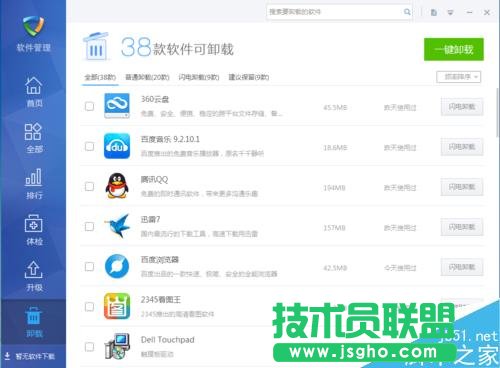The width and height of the screenshot is (500, 368).
Task: Click the 360云盘 name text
Action: [x=155, y=99]
